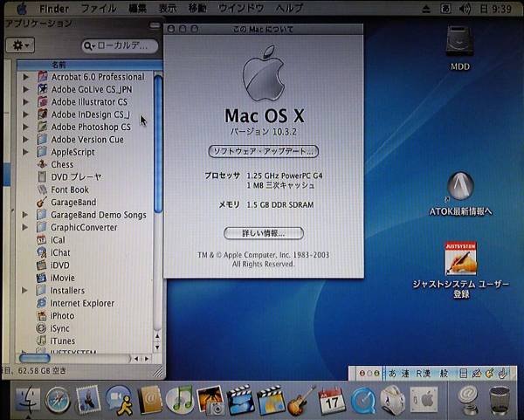Open the ヘルプ menu
Screen dimensions: 524x420
coord(289,9)
